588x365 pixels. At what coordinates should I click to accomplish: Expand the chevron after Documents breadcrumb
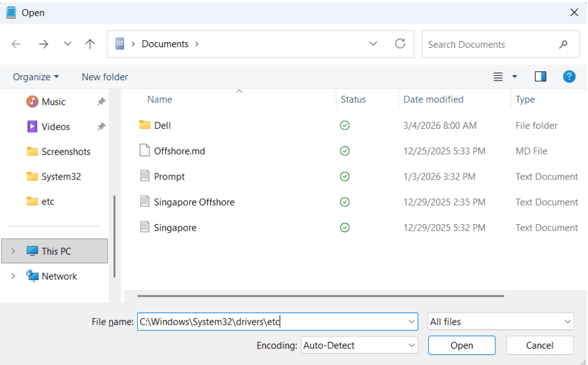197,44
